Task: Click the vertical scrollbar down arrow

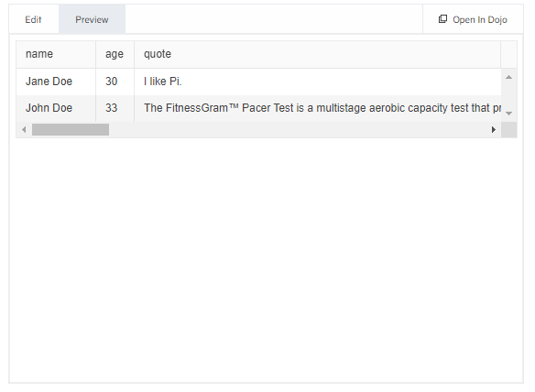Action: coord(508,114)
